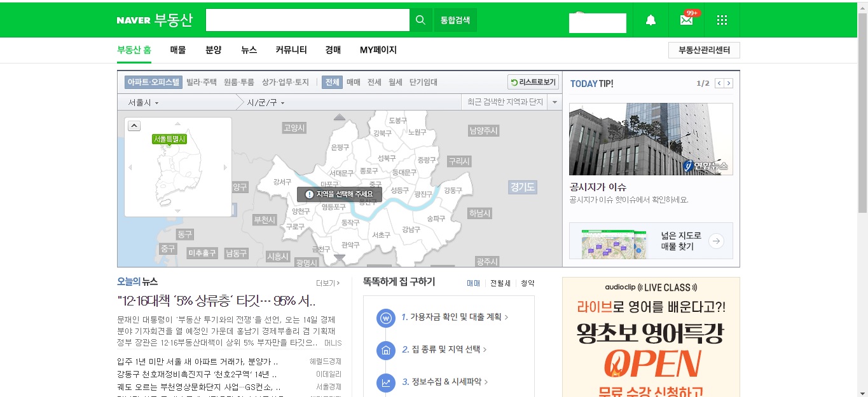This screenshot has height=397, width=868.
Task: Select the 매매 trade type filter
Action: pyautogui.click(x=354, y=83)
